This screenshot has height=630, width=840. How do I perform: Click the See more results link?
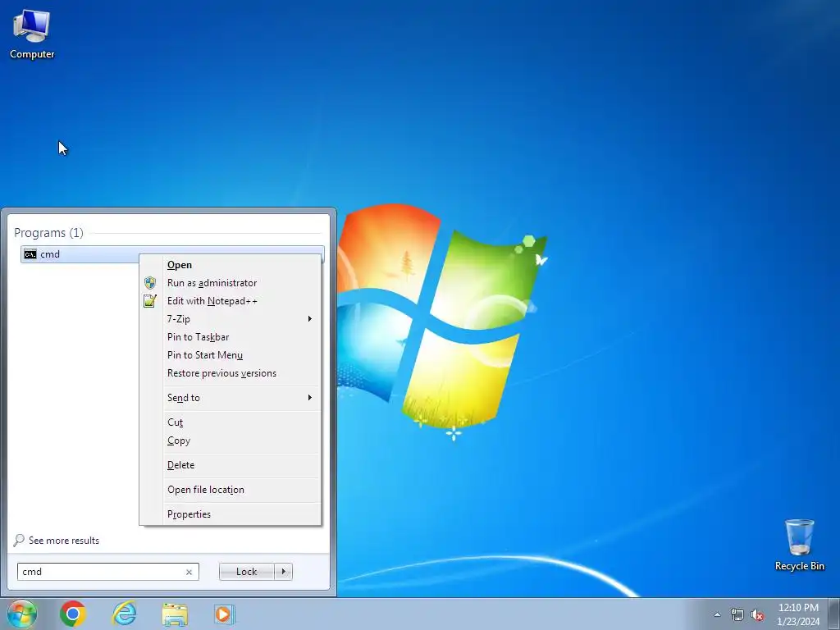coord(64,541)
